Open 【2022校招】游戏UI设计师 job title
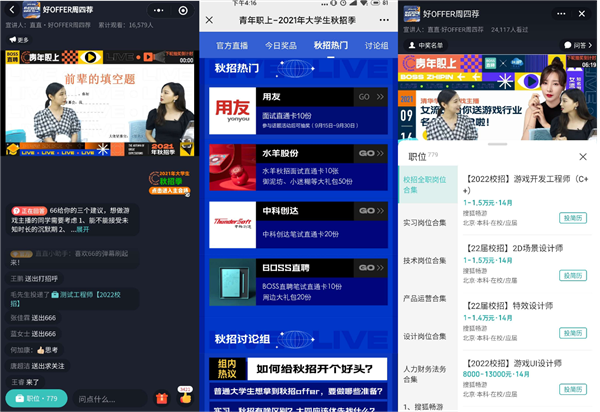Screen dimensions: 600x412 [513, 363]
